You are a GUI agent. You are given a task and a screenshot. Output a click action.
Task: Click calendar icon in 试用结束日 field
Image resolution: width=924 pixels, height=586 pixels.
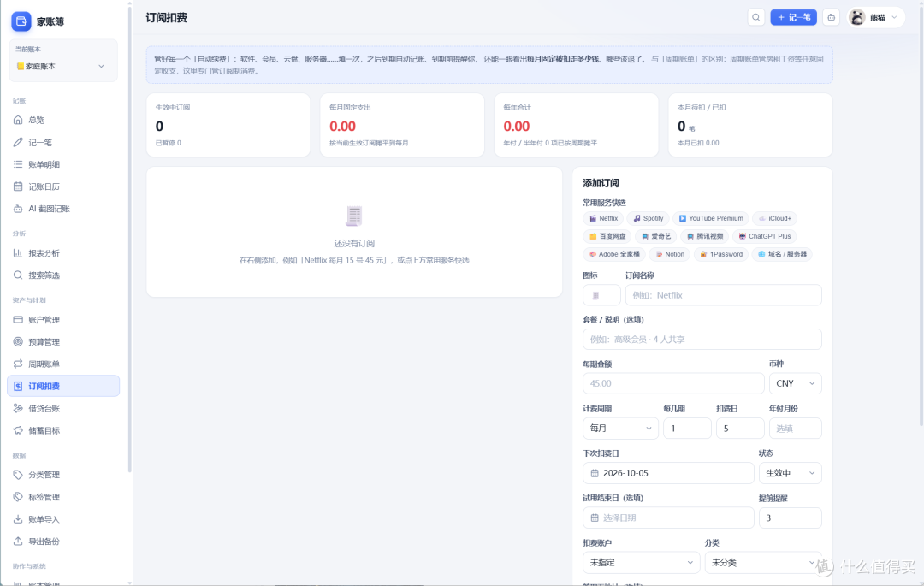click(595, 518)
